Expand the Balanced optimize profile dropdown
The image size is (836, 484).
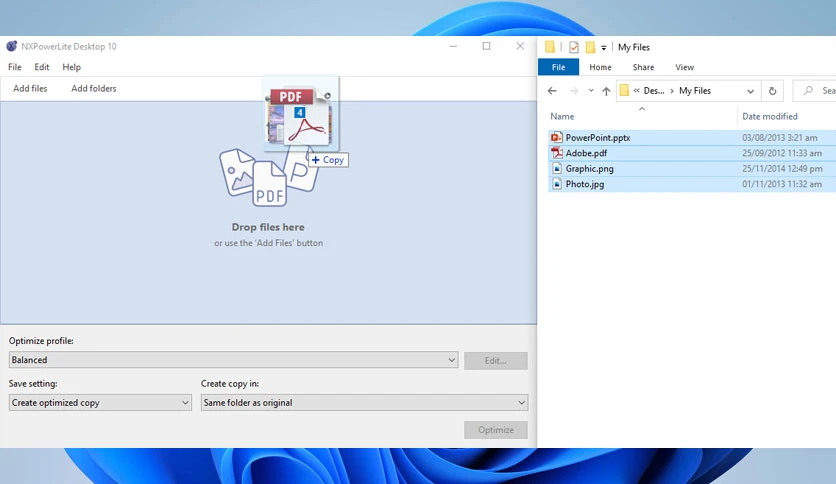tap(234, 360)
